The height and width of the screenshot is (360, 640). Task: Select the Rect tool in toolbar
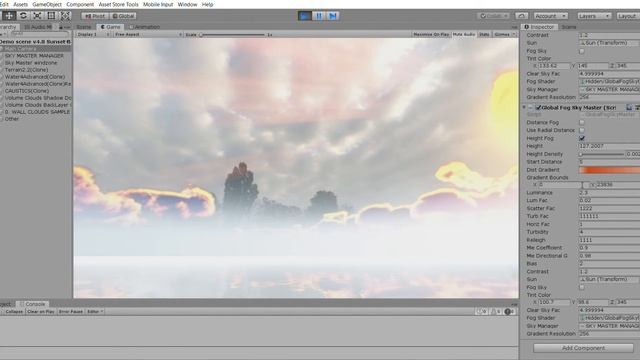click(x=51, y=16)
